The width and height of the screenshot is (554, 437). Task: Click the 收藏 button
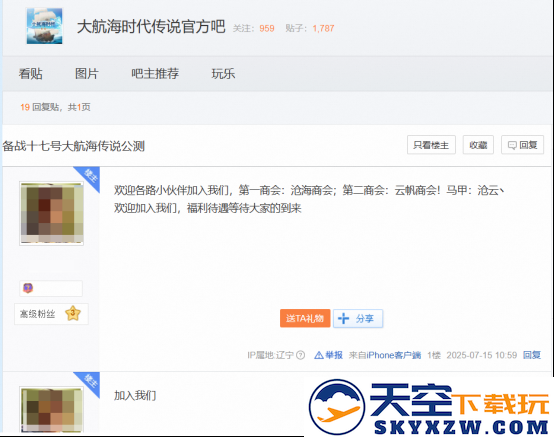click(478, 145)
